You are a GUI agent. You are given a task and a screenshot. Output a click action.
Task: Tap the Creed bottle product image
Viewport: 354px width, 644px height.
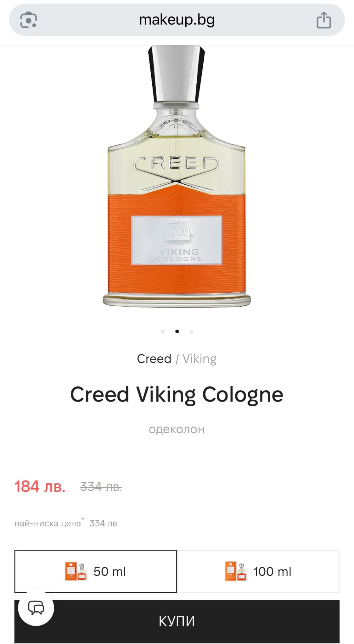(177, 176)
